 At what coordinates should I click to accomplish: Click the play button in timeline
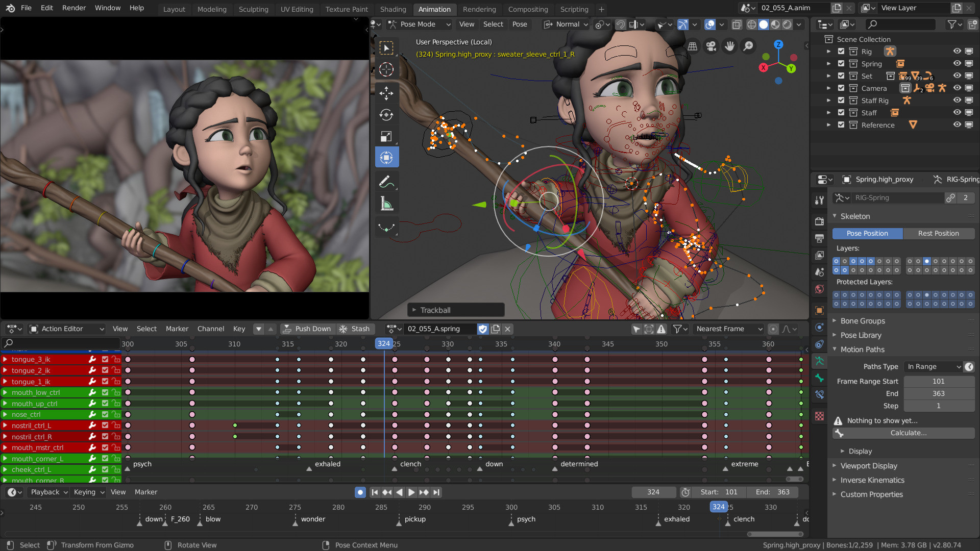[x=410, y=492]
